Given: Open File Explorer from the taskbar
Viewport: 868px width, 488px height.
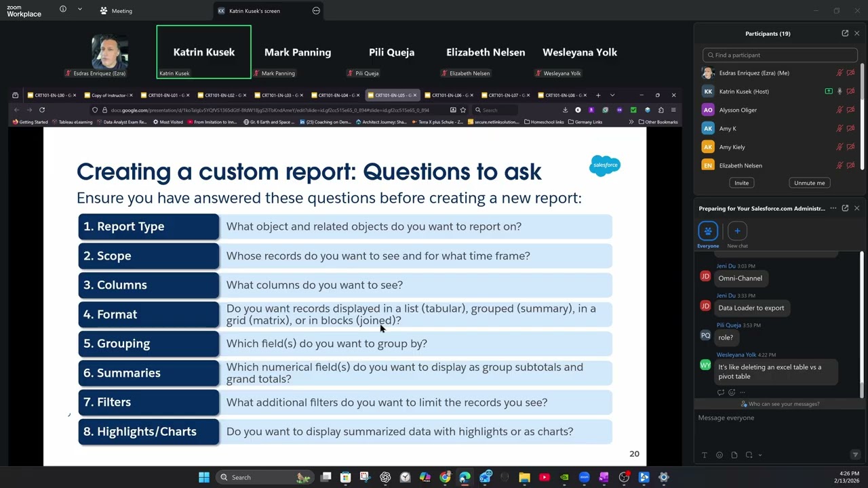Looking at the screenshot, I should (x=524, y=477).
